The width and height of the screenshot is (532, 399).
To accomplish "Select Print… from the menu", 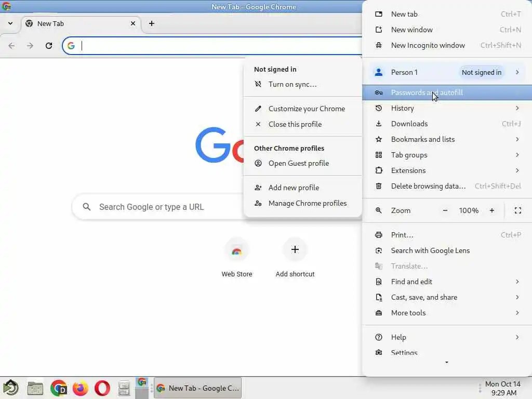I will pos(447,235).
